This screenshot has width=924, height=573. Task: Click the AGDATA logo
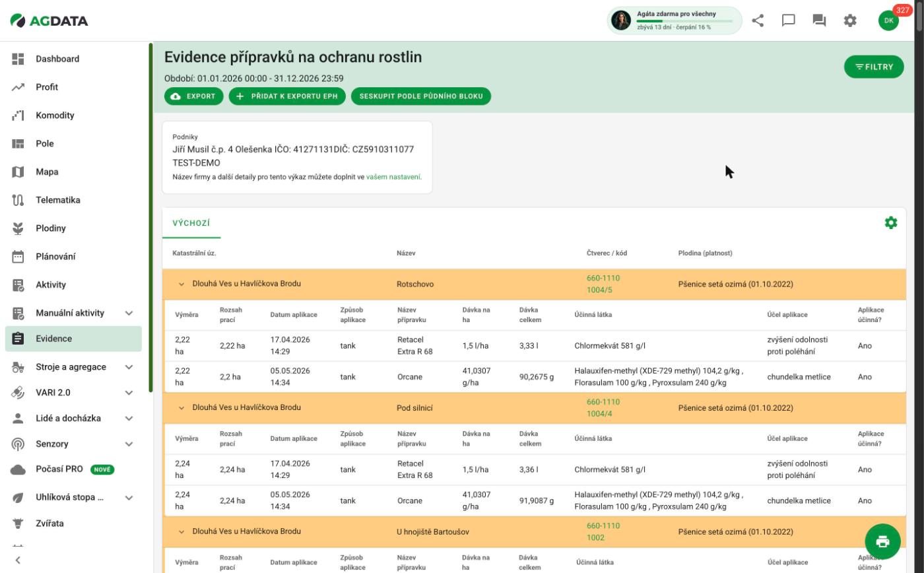click(49, 20)
